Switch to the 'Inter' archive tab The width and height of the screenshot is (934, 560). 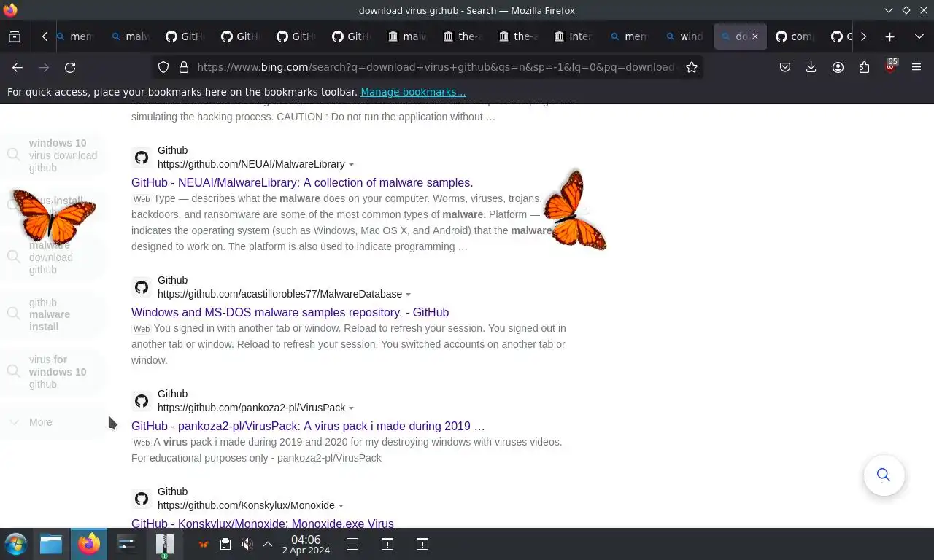(574, 36)
